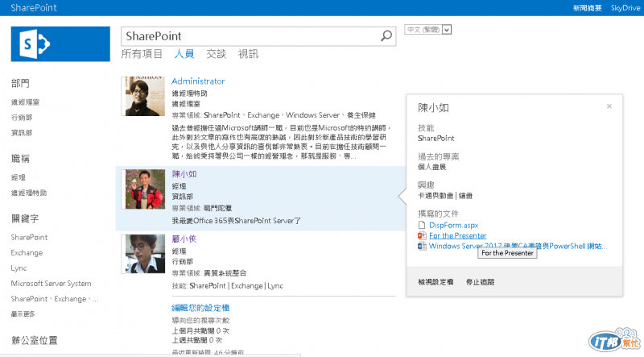Click the SharePoint logo tile
The width and height of the screenshot is (644, 357).
pyautogui.click(x=60, y=44)
